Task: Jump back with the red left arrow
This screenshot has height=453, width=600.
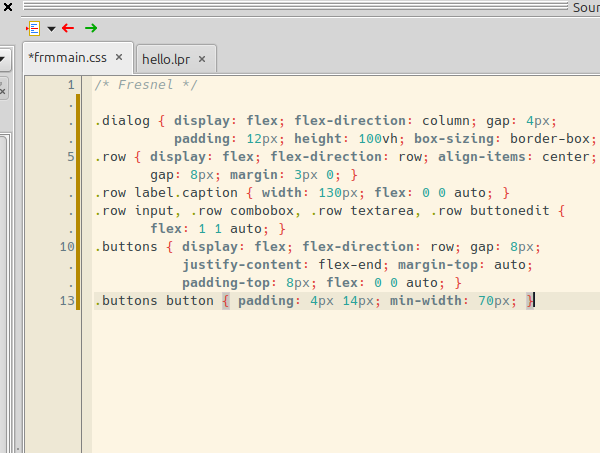Action: tap(68, 28)
